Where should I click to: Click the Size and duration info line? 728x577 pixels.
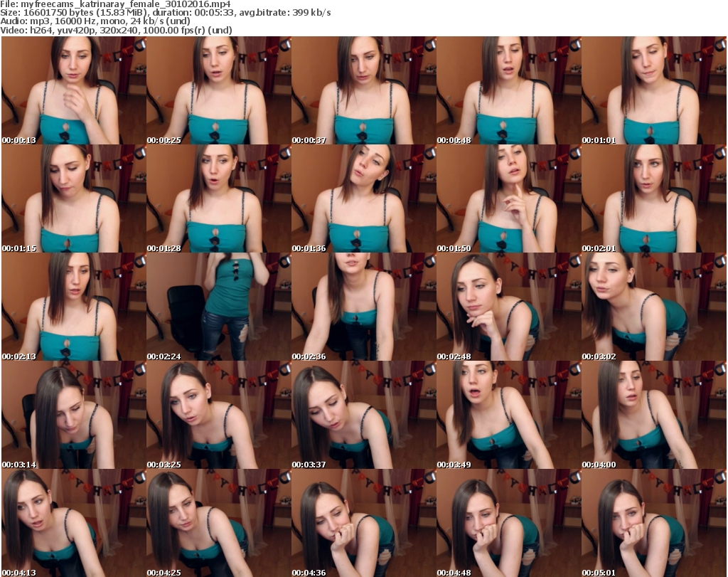pos(165,13)
